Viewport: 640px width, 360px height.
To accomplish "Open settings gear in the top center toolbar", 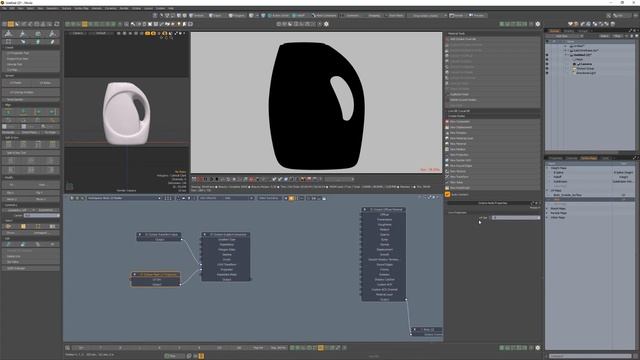I will [x=326, y=24].
